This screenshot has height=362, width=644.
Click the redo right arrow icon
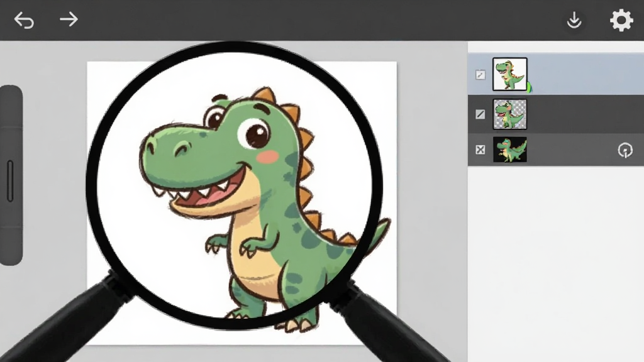point(69,19)
